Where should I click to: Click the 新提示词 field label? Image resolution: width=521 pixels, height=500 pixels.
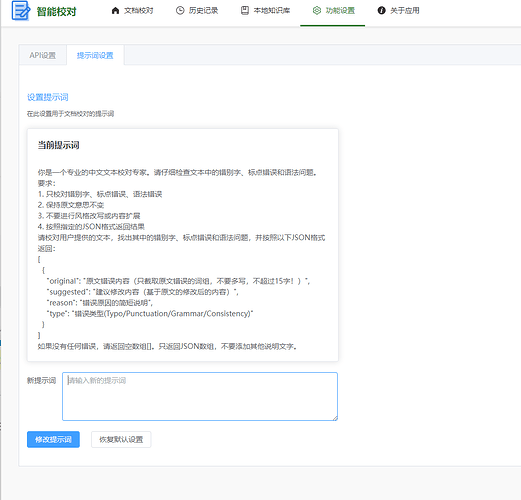tap(41, 380)
